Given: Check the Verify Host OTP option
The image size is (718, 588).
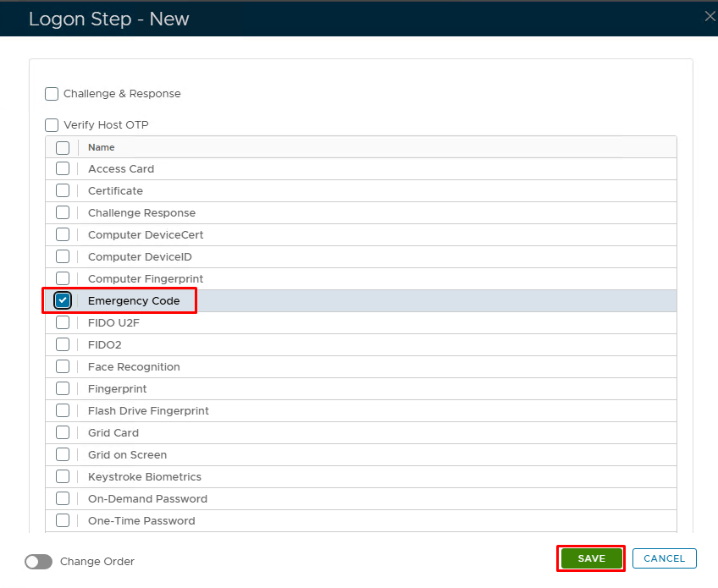Looking at the screenshot, I should (x=52, y=125).
